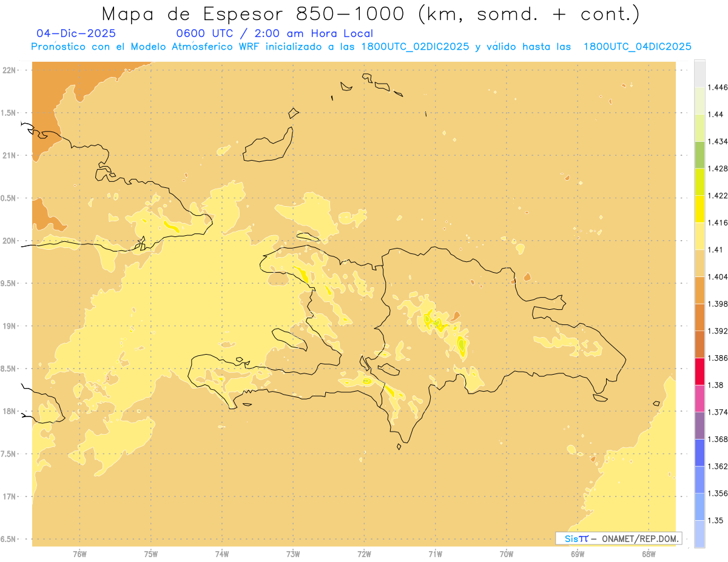The width and height of the screenshot is (728, 562).
Task: Click the "1.362" colorbar value
Action: [718, 466]
